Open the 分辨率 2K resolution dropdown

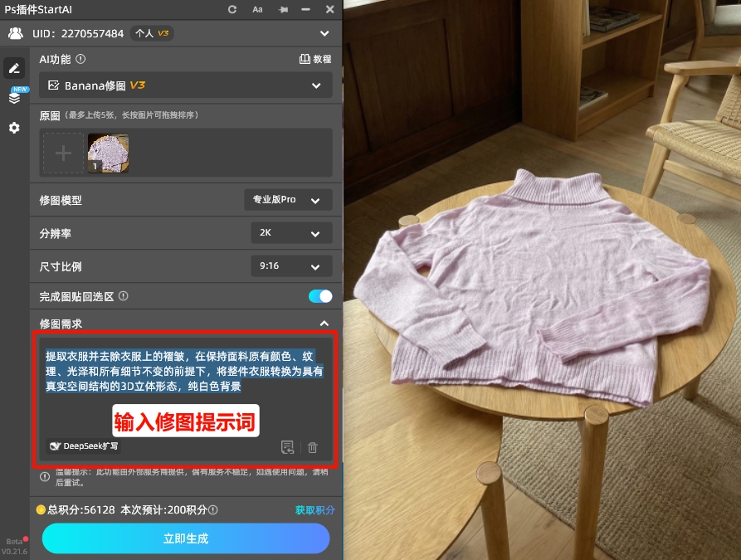click(290, 233)
